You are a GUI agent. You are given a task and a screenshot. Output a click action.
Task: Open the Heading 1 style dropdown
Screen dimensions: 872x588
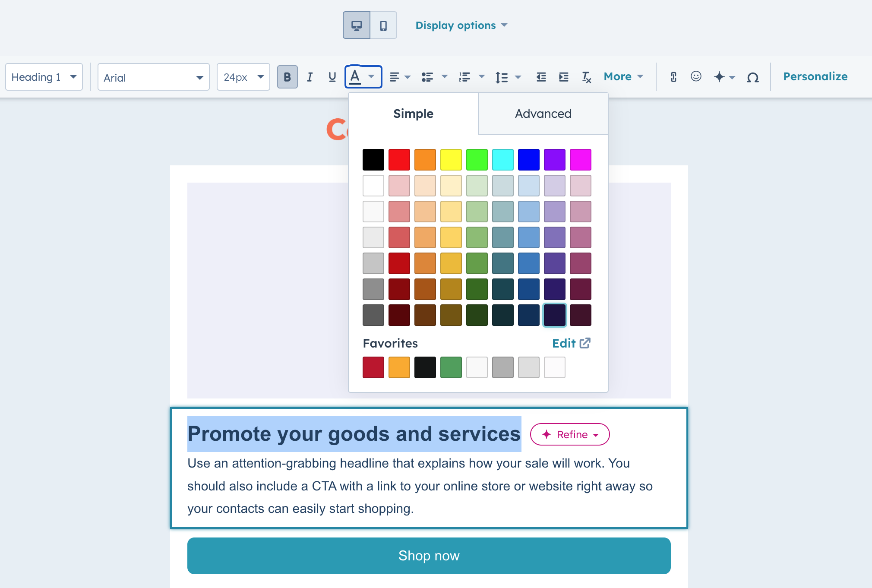coord(44,77)
